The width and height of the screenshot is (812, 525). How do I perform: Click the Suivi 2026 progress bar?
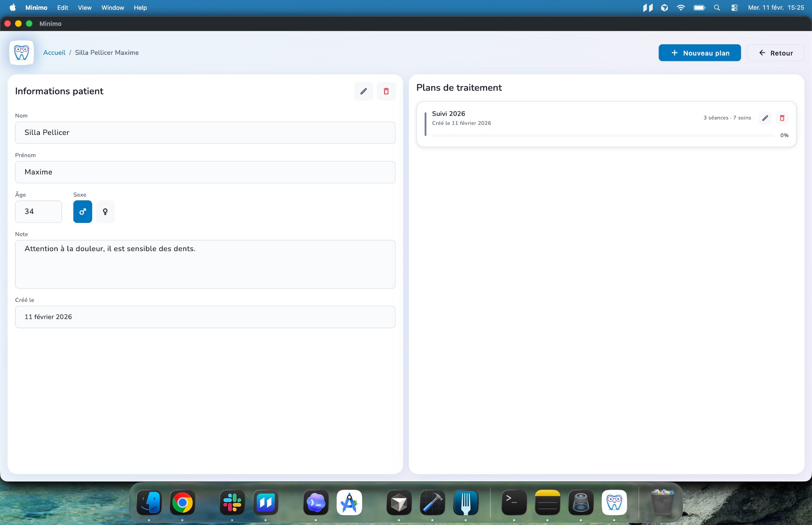(603, 135)
